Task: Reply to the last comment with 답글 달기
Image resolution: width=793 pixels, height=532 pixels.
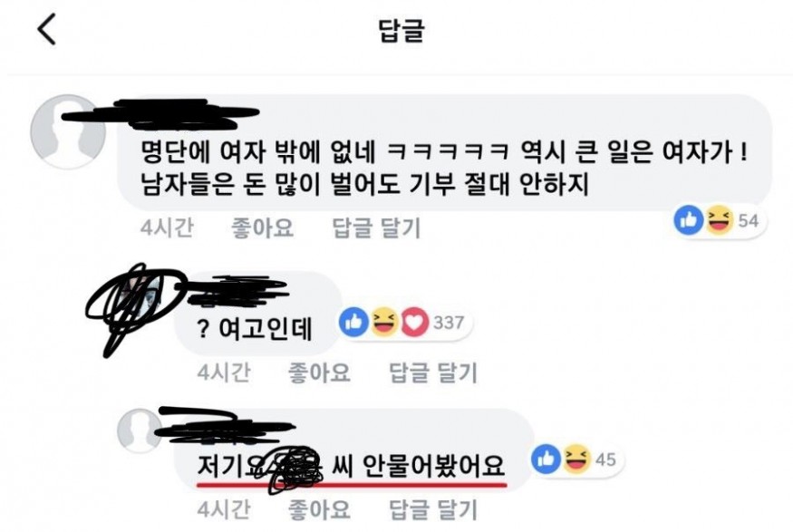Action: coord(433,508)
